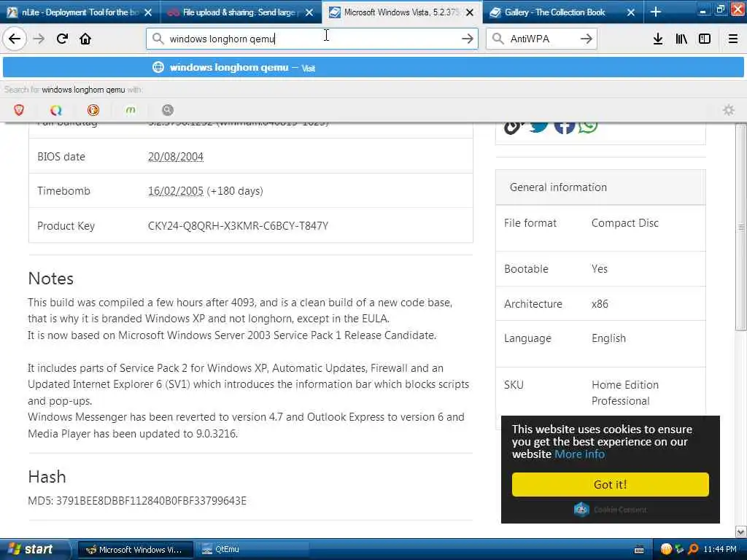
Task: Search with the gray magnifier engine icon
Action: click(x=168, y=111)
